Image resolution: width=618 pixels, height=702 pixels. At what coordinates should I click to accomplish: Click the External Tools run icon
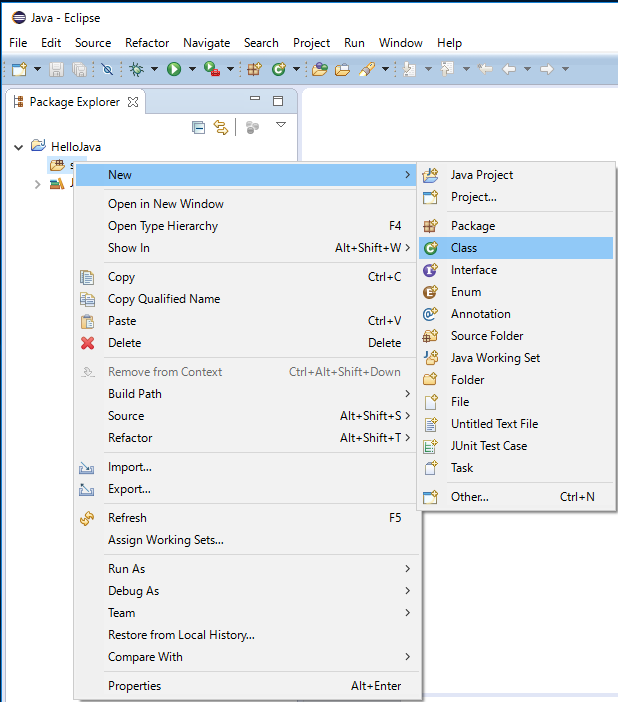(212, 69)
